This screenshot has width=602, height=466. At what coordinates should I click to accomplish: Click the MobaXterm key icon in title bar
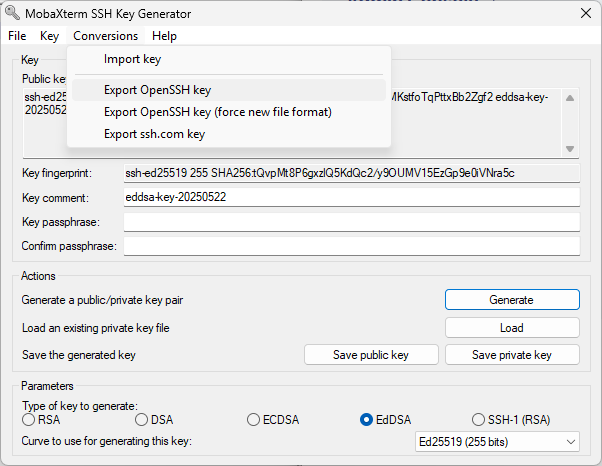(x=12, y=13)
